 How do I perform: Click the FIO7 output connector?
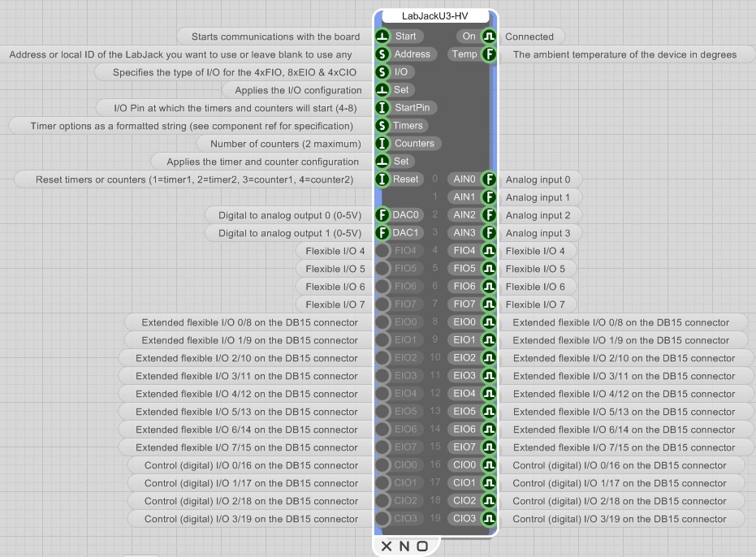point(490,304)
